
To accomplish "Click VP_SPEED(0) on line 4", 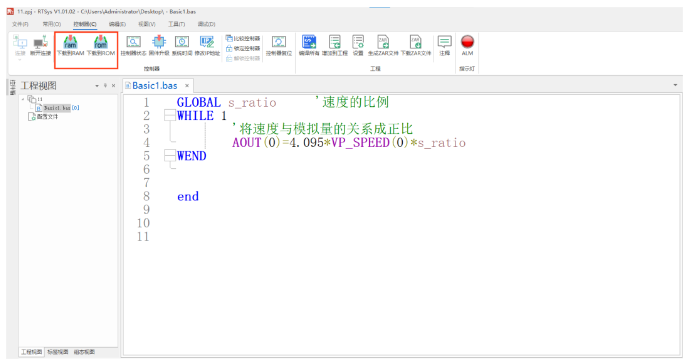I will (370, 142).
